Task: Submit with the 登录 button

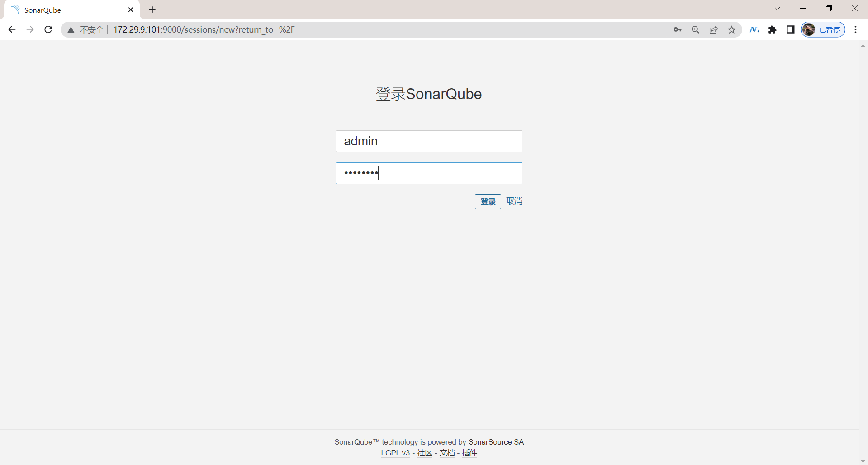Action: click(488, 201)
